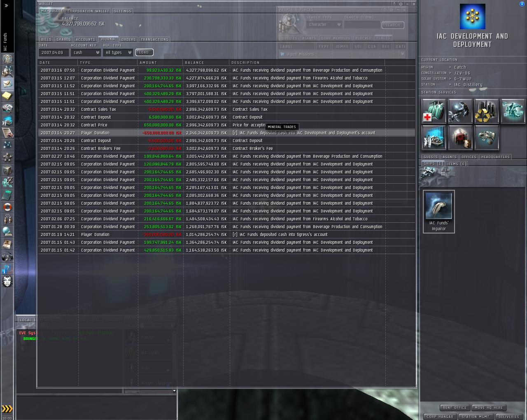Open the red figure with badge station service
This screenshot has height=420, width=527.
(x=460, y=137)
